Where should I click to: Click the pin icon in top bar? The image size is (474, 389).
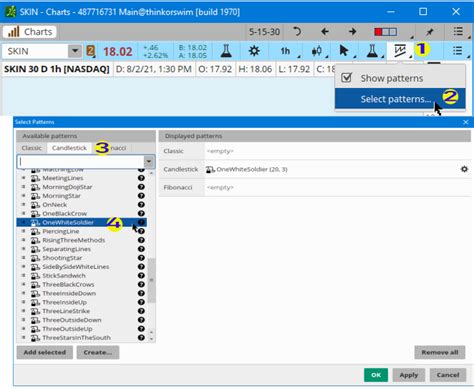pyautogui.click(x=430, y=32)
